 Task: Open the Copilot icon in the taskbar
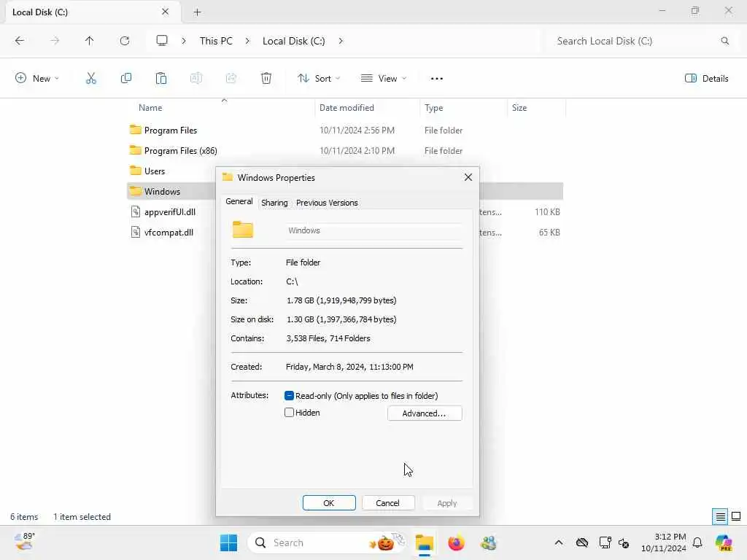(724, 542)
